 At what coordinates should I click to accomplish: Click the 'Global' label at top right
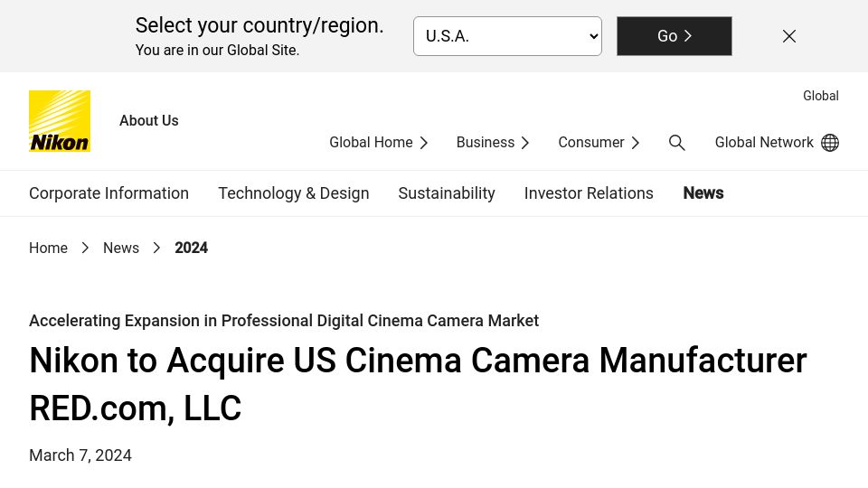821,96
